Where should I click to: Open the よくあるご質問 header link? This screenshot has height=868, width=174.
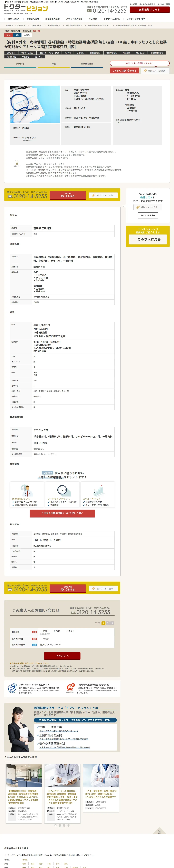(x=164, y=4)
